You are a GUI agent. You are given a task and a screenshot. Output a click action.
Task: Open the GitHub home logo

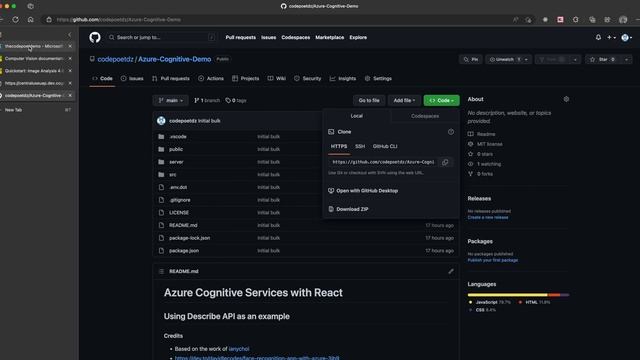pos(95,38)
